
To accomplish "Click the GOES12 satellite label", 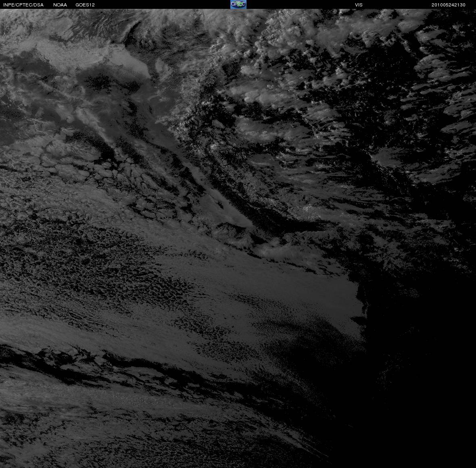I will [85, 5].
